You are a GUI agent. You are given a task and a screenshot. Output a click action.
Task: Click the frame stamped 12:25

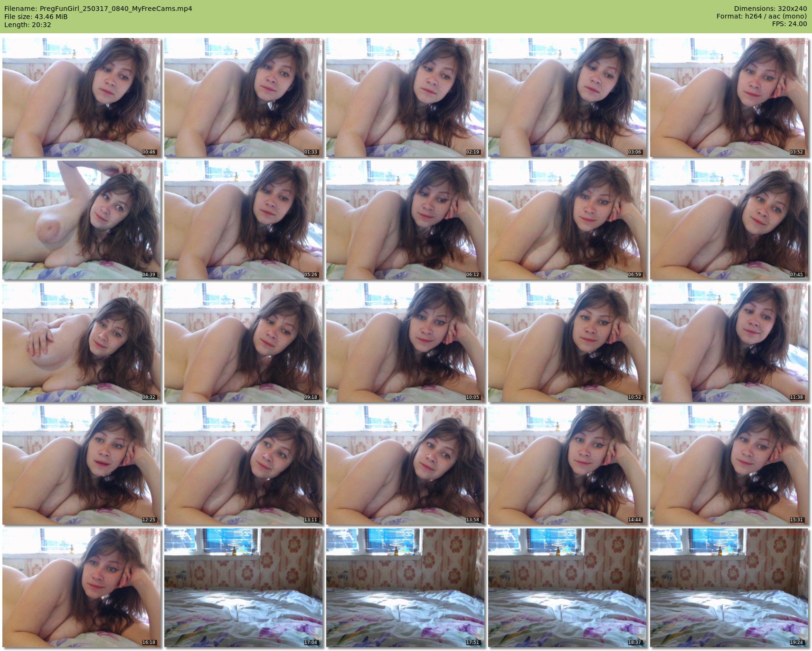(x=81, y=465)
